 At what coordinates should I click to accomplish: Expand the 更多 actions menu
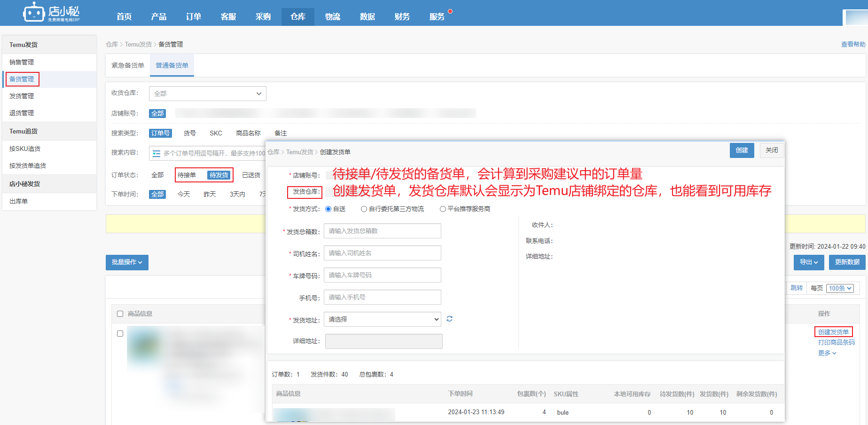tap(827, 353)
